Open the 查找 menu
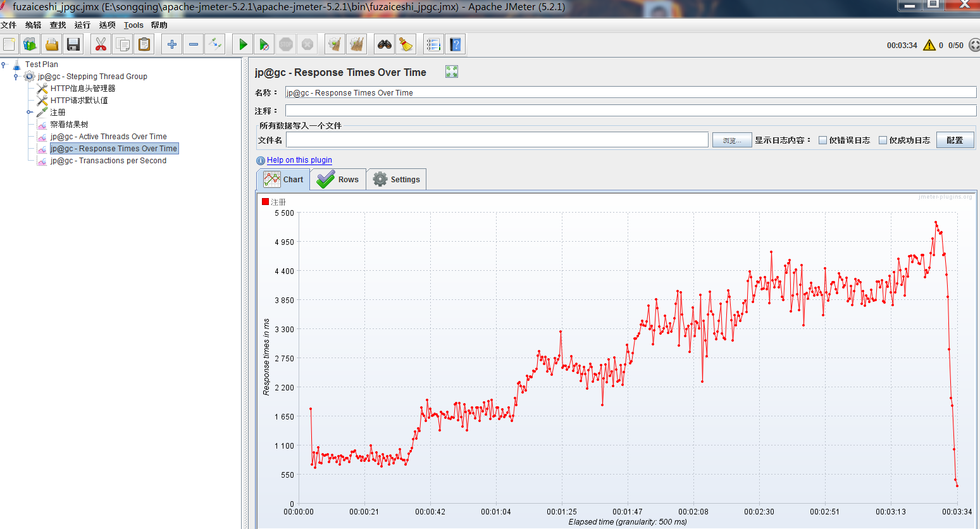Screen dimensions: 980x529 tap(58, 25)
